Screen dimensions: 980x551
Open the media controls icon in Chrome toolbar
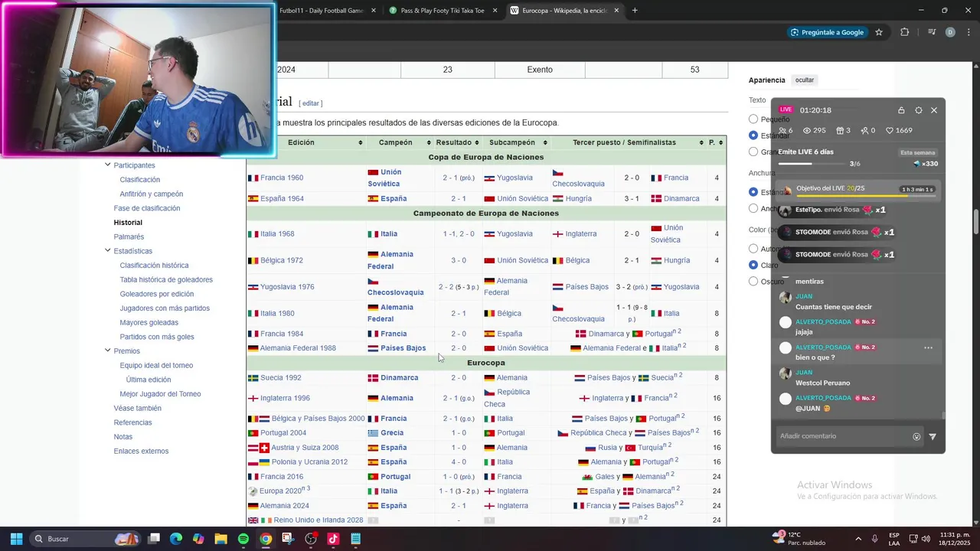(932, 32)
